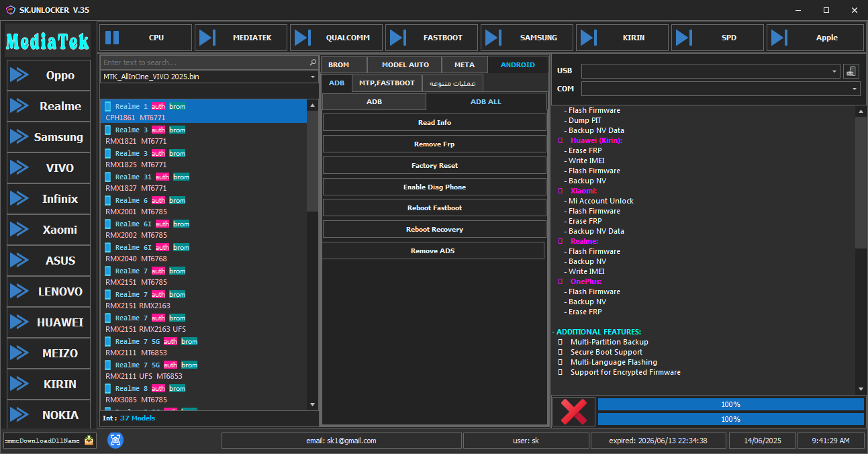Select the Realme 1 CPH1861 model row
This screenshot has width=868, height=454.
coord(203,111)
